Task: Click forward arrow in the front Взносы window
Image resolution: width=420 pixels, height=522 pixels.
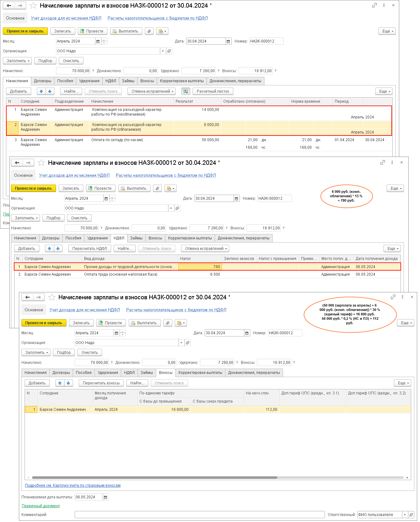Action: [x=38, y=297]
